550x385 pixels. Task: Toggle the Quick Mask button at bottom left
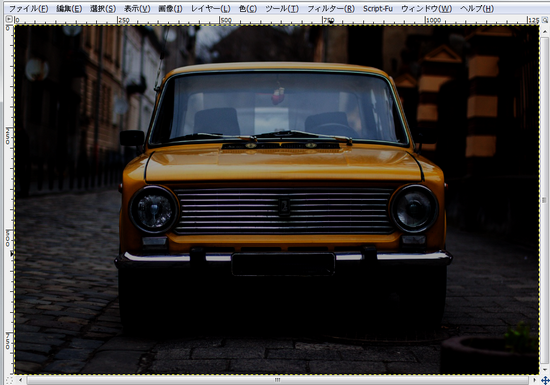(9, 380)
